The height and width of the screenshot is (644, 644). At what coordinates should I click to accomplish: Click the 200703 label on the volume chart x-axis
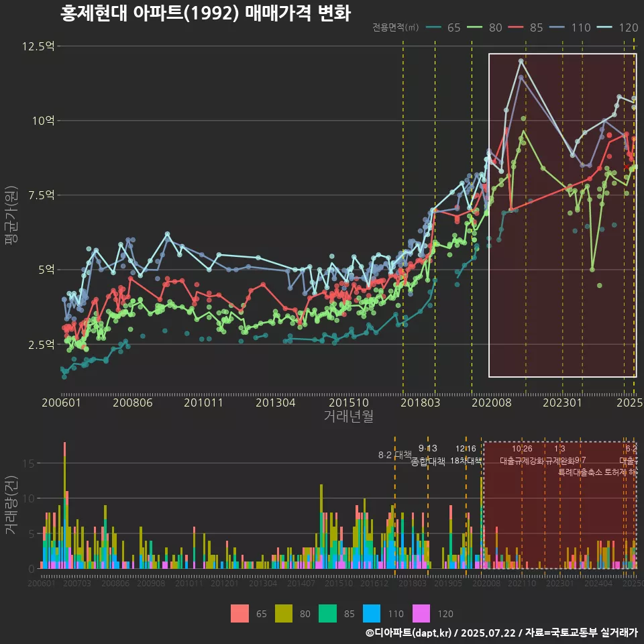77,583
